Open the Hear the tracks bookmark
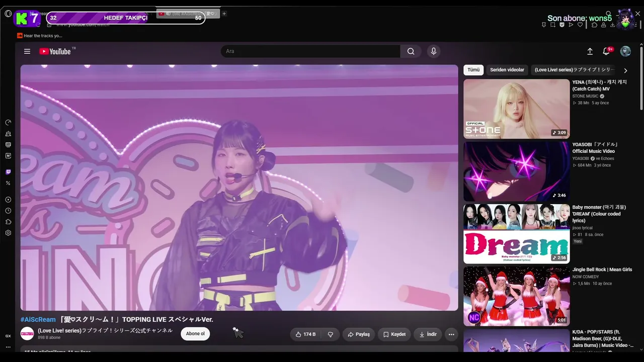This screenshot has width=644, height=362. pyautogui.click(x=40, y=36)
